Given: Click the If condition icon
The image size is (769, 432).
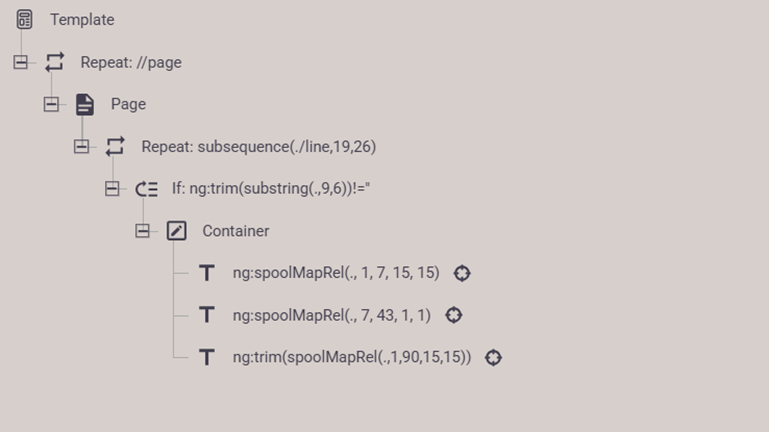Looking at the screenshot, I should [x=146, y=189].
